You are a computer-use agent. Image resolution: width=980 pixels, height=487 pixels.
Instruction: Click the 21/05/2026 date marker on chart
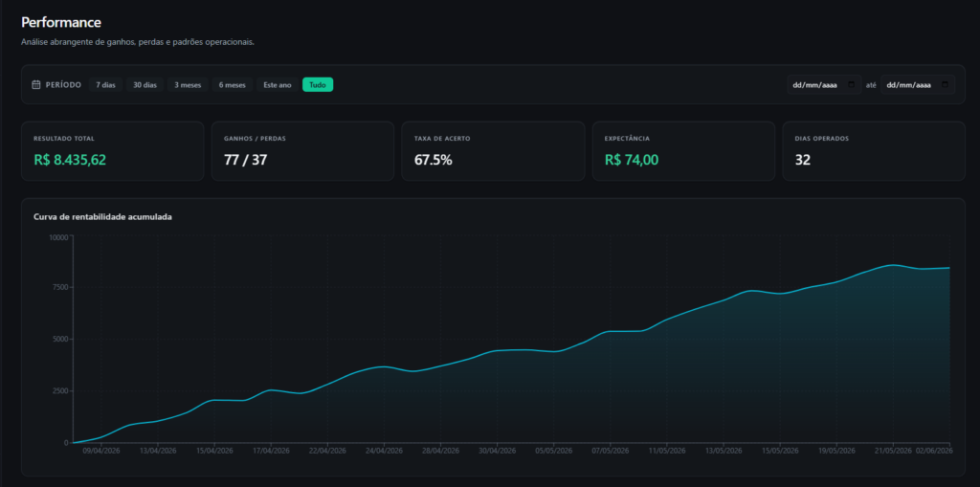point(893,450)
